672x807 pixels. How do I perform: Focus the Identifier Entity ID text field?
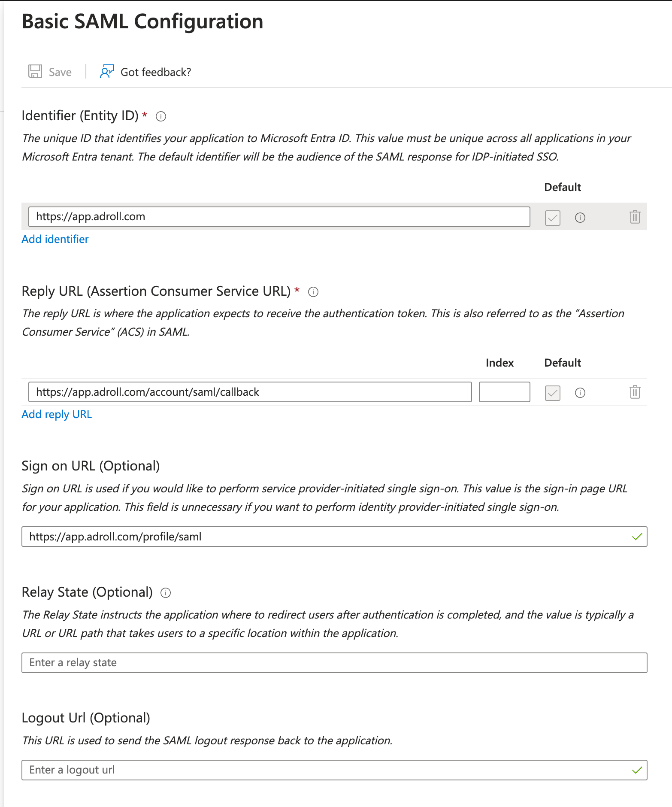(279, 217)
